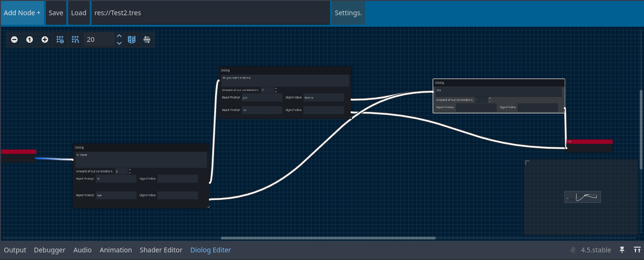Click Signal Value field beside 'hi' prompt
The width and height of the screenshot is (644, 260).
pos(177,179)
